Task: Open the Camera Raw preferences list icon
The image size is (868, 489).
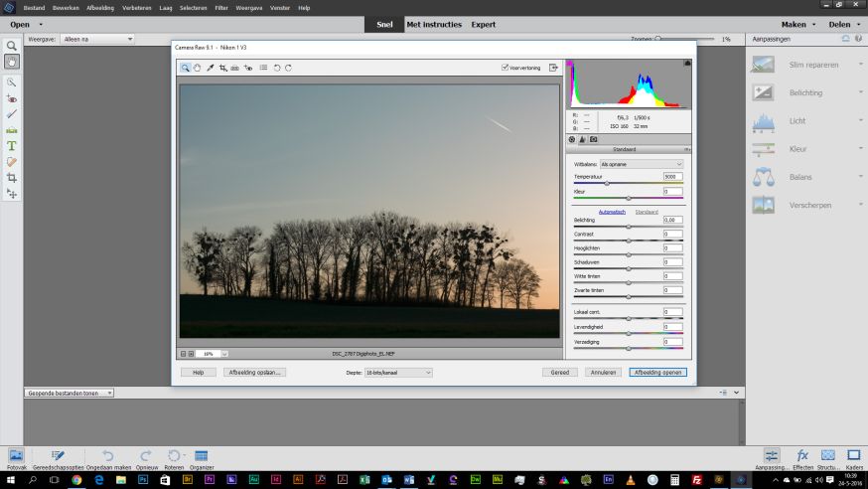Action: click(263, 68)
